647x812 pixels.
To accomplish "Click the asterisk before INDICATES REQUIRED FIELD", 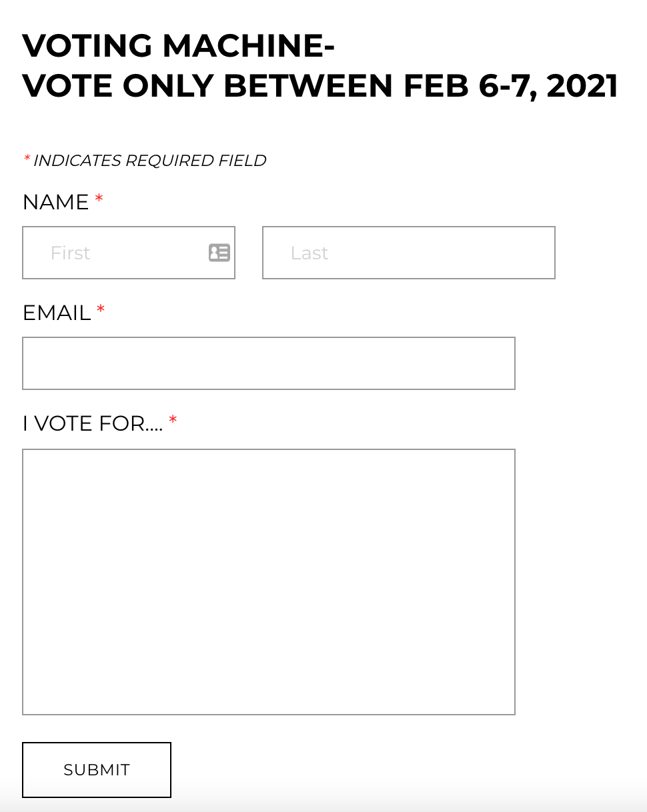I will (x=27, y=159).
